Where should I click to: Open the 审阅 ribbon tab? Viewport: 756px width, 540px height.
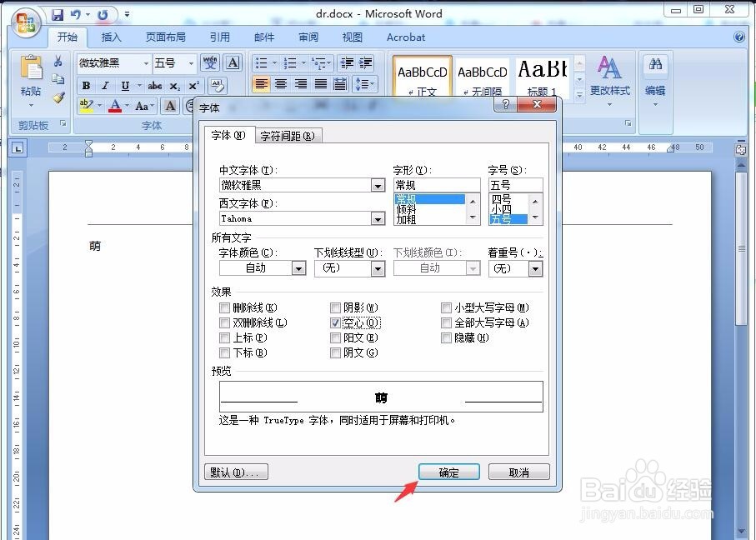tap(308, 37)
